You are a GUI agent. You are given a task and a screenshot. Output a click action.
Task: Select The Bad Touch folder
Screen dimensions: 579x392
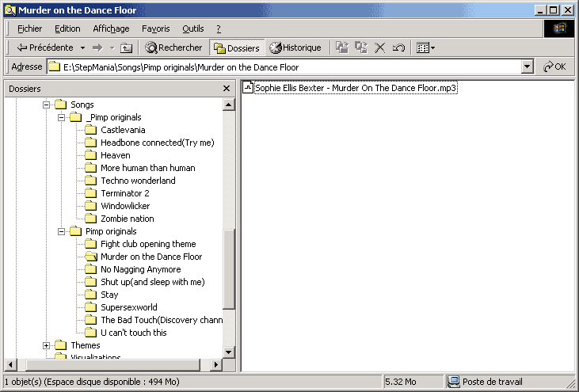162,320
